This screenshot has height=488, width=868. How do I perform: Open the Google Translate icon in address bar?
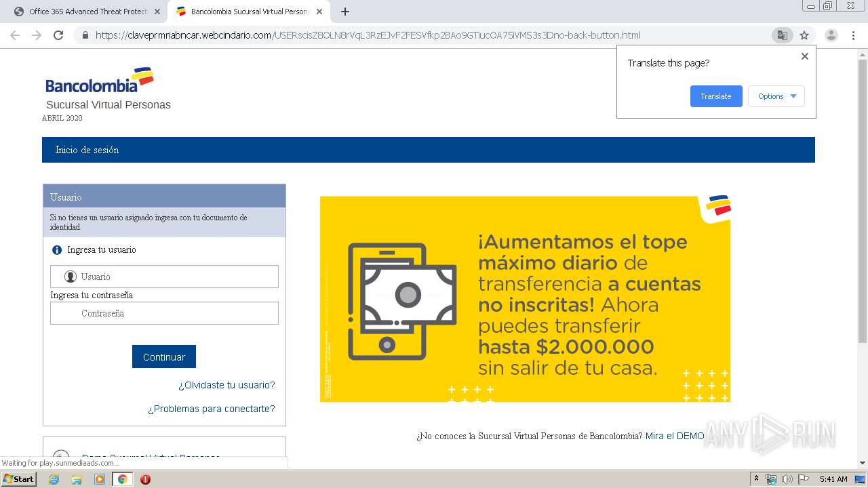pos(782,35)
